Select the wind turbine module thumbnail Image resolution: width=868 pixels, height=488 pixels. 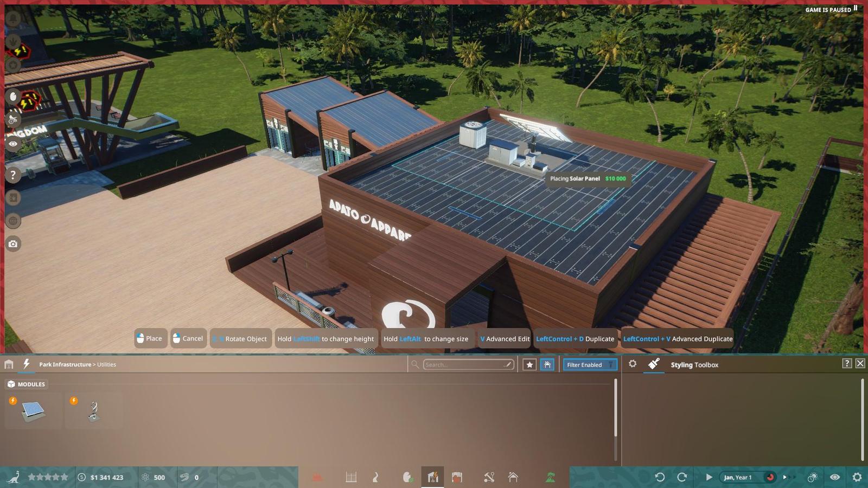pos(94,410)
